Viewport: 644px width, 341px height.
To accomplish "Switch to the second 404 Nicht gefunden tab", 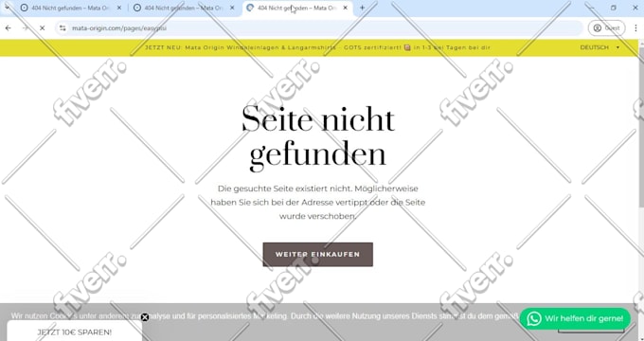I will click(x=183, y=8).
